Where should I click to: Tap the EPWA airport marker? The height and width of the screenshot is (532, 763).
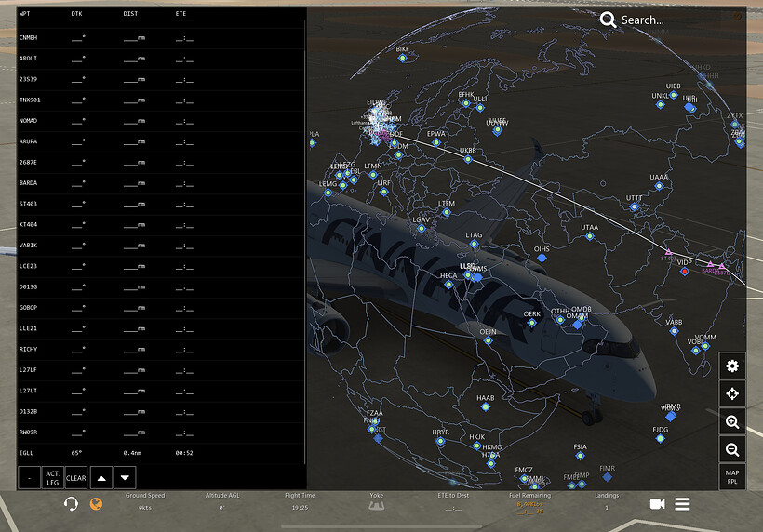click(x=436, y=142)
